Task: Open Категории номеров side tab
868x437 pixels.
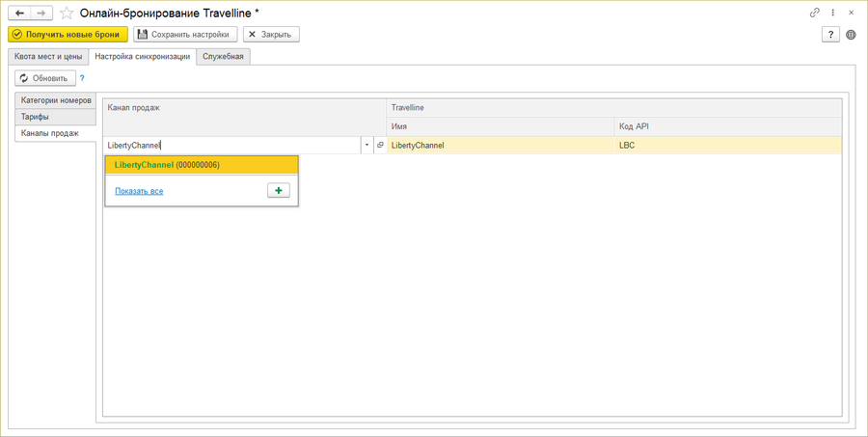Action: point(55,100)
